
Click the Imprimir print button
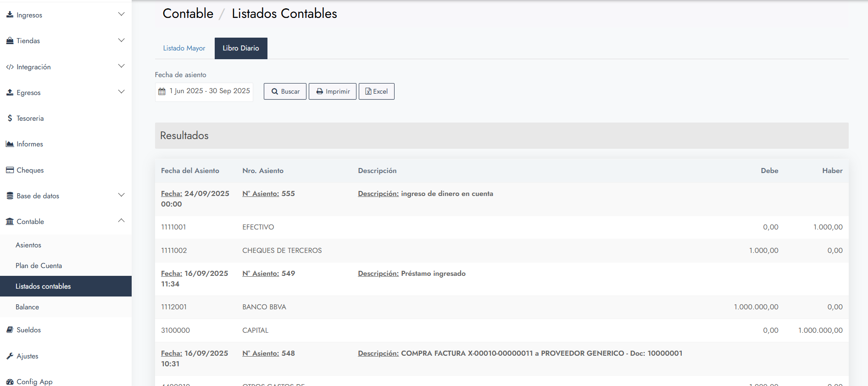coord(333,91)
